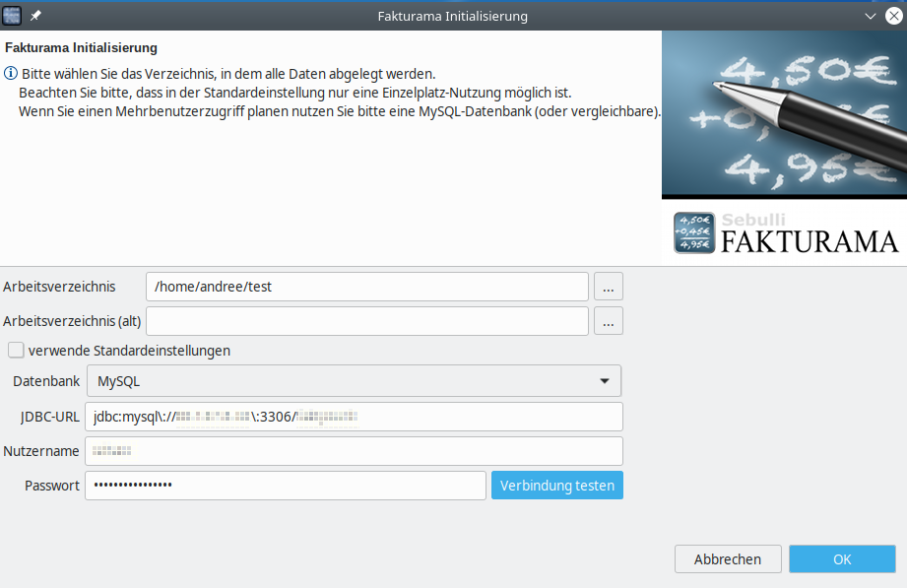Cancel with the Abbrechen button
Image resolution: width=907 pixels, height=588 pixels.
[x=728, y=559]
